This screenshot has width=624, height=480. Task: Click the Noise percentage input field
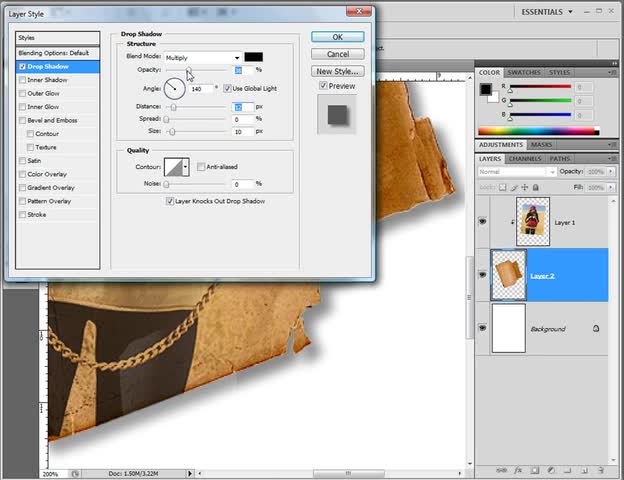[243, 184]
